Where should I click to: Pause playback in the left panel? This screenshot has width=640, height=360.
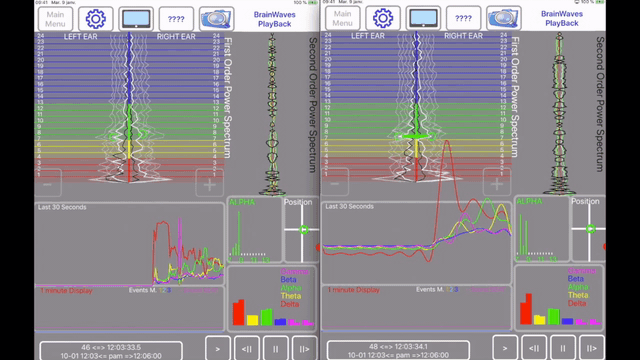tap(276, 349)
